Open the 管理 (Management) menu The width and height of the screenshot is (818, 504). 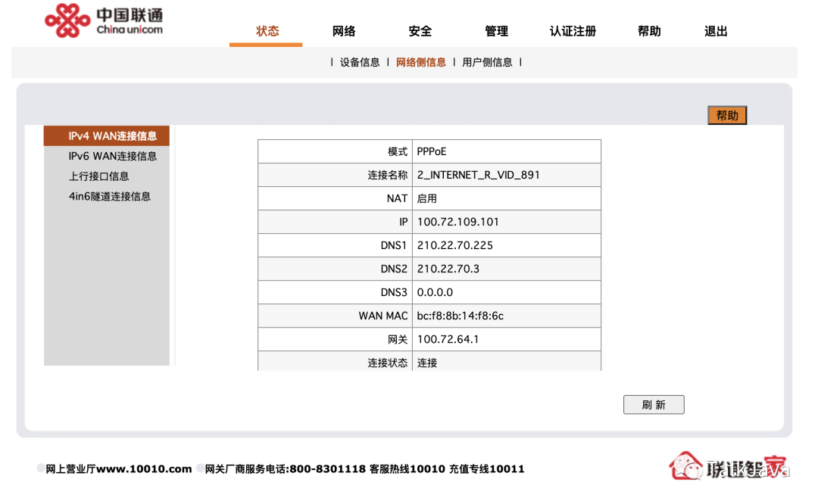pyautogui.click(x=497, y=31)
